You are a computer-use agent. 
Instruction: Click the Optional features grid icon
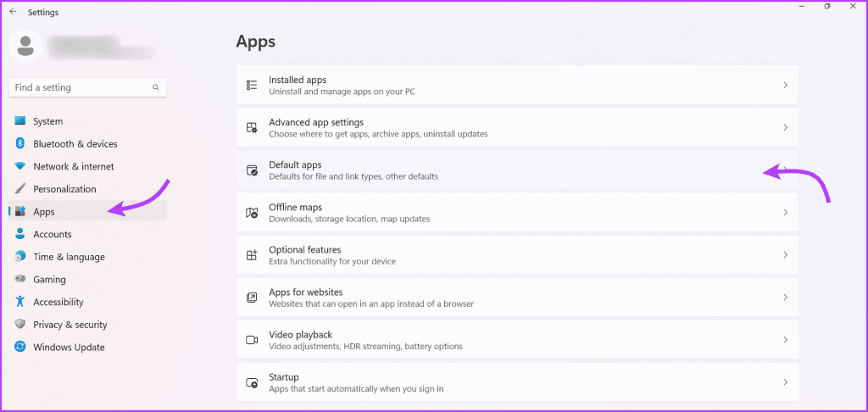point(251,255)
